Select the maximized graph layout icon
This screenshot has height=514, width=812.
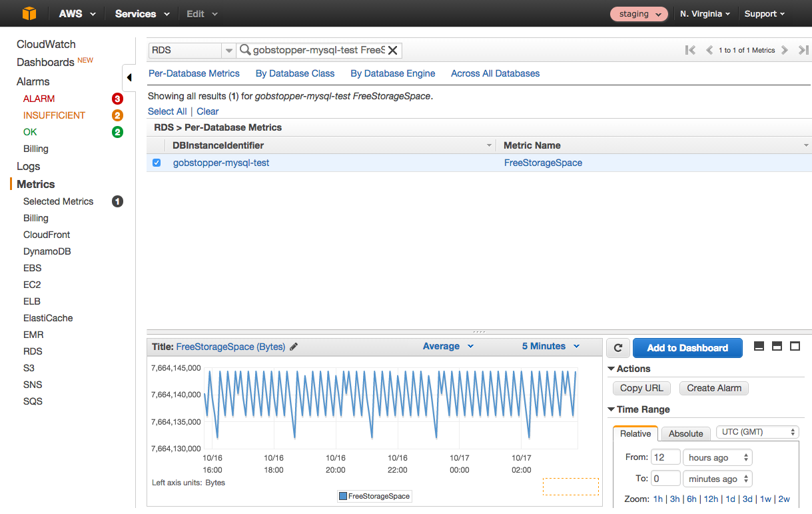[x=794, y=346]
